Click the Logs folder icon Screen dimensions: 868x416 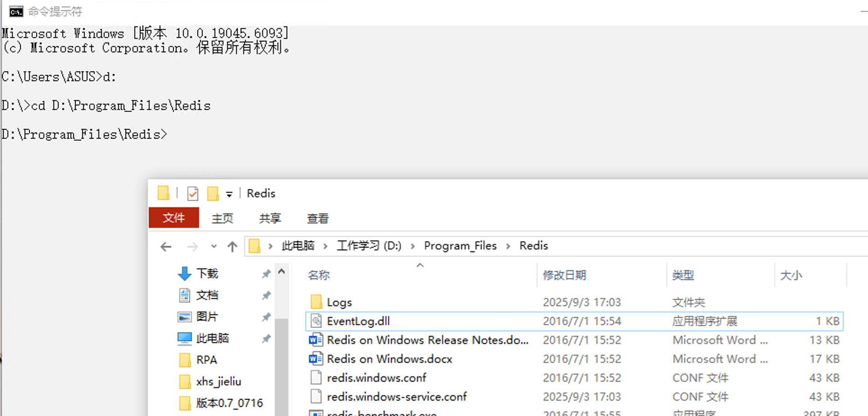(x=316, y=302)
